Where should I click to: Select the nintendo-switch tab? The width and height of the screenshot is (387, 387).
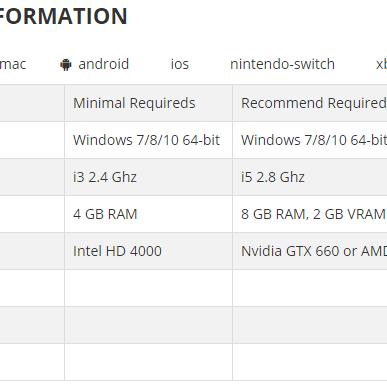coord(282,64)
